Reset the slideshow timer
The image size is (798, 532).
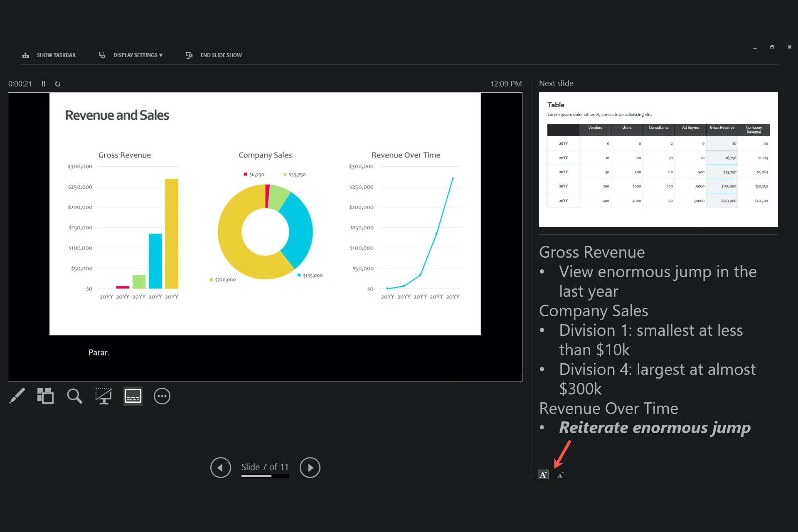tap(58, 83)
